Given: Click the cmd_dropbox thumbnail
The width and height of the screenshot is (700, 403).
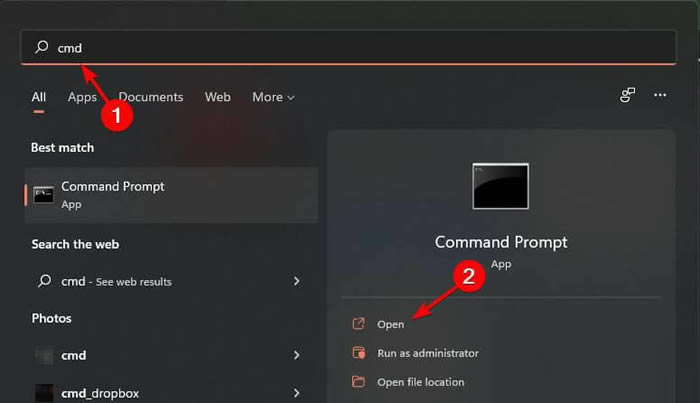Looking at the screenshot, I should coord(44,393).
